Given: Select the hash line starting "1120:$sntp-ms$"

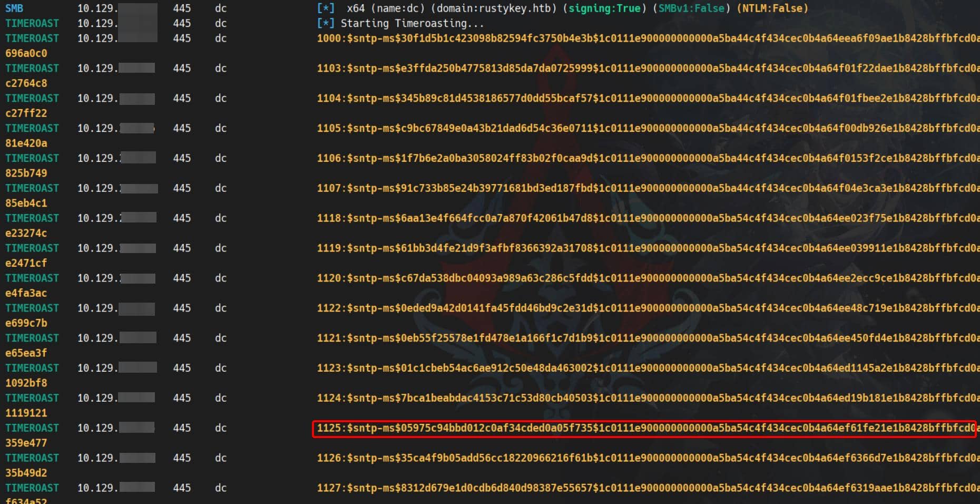Looking at the screenshot, I should pyautogui.click(x=648, y=278).
